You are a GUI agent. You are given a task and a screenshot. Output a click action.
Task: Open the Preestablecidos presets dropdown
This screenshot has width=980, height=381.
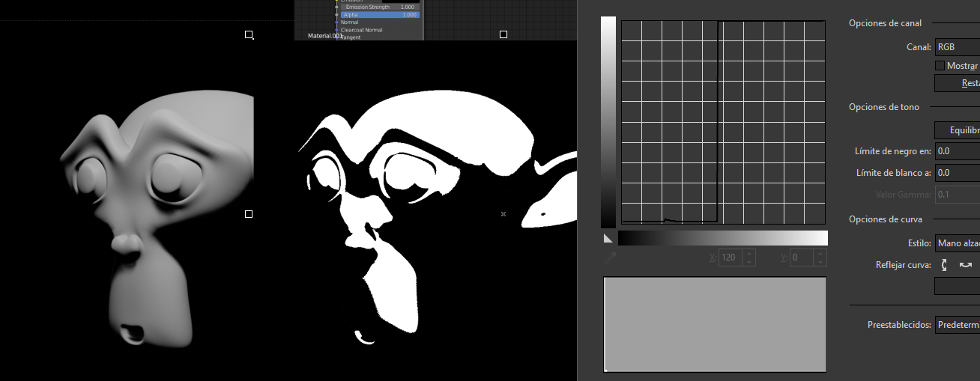tap(957, 325)
